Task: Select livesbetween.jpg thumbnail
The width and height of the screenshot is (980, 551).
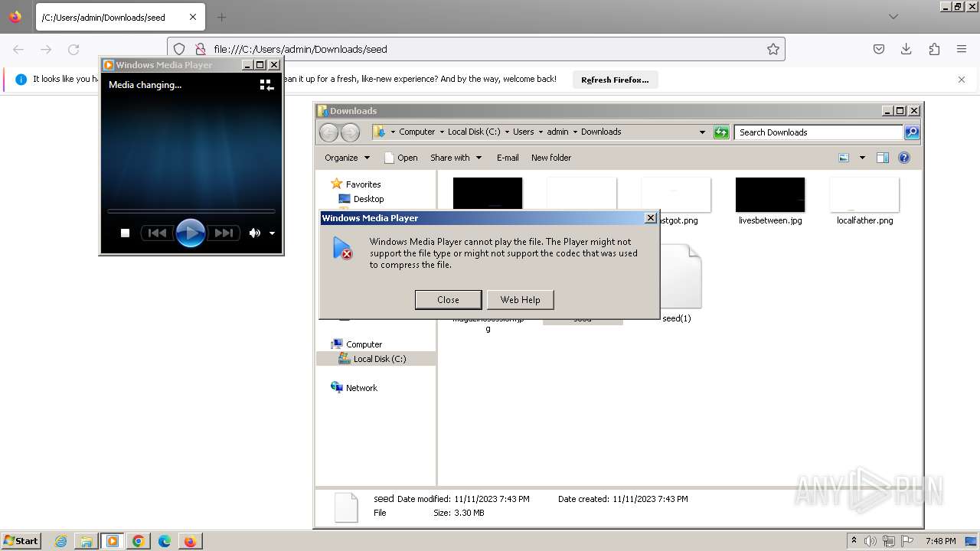Action: pyautogui.click(x=769, y=195)
